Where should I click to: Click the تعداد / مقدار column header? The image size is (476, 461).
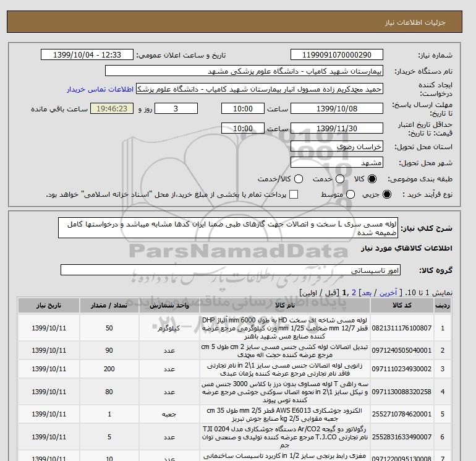109,306
